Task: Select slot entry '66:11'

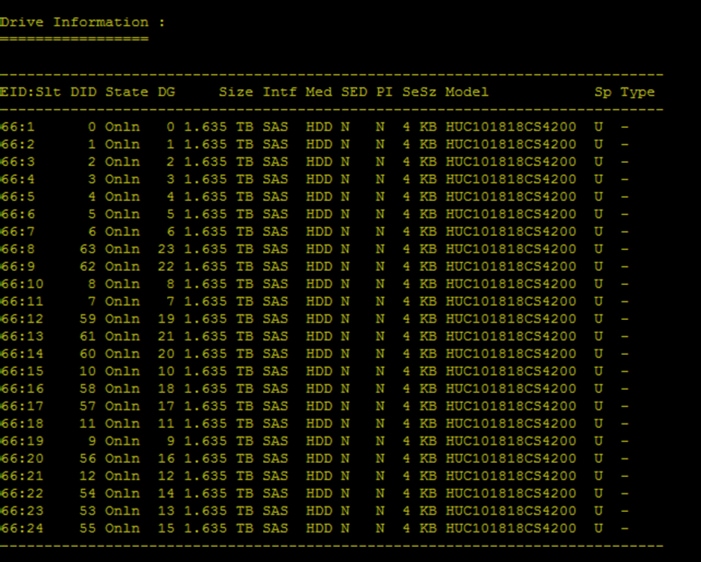Action: coord(21,301)
